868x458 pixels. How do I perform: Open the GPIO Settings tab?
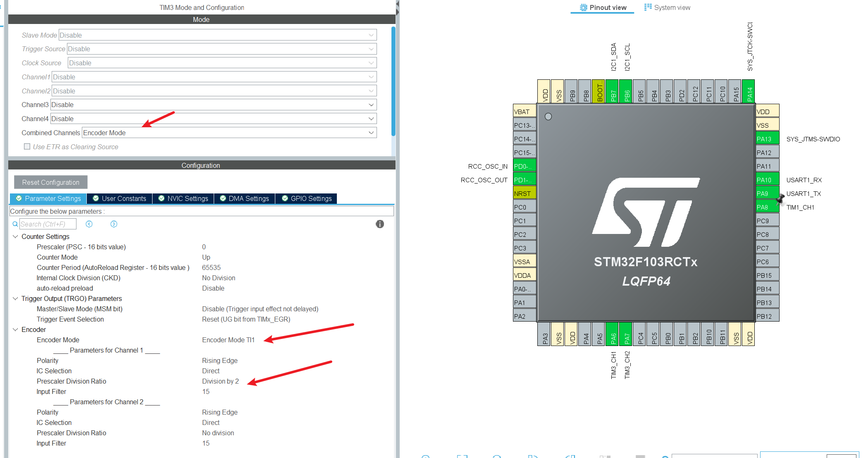pos(306,198)
